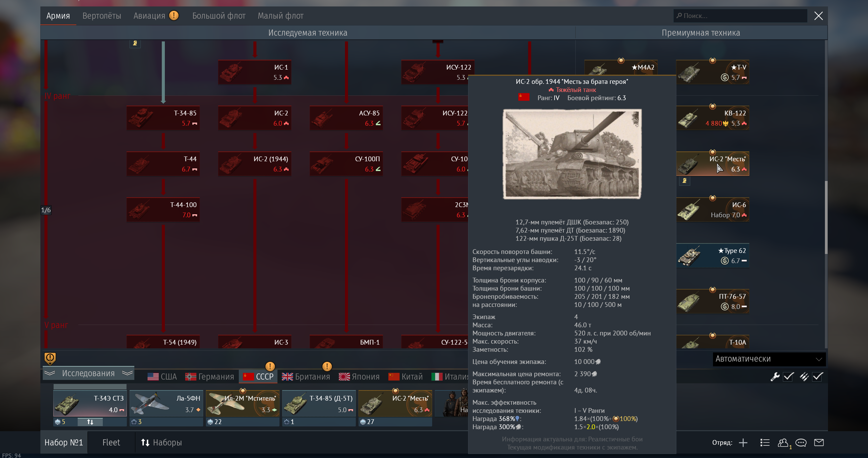Select Ла-5ФН crew slot
868x458 pixels.
(166, 403)
